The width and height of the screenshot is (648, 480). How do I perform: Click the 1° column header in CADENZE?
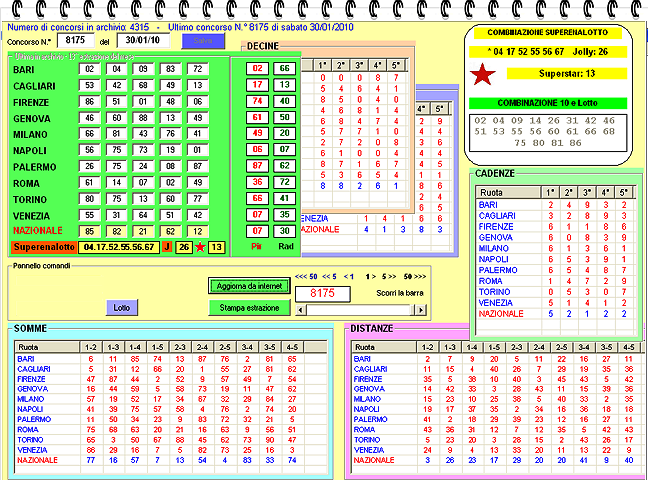click(550, 193)
